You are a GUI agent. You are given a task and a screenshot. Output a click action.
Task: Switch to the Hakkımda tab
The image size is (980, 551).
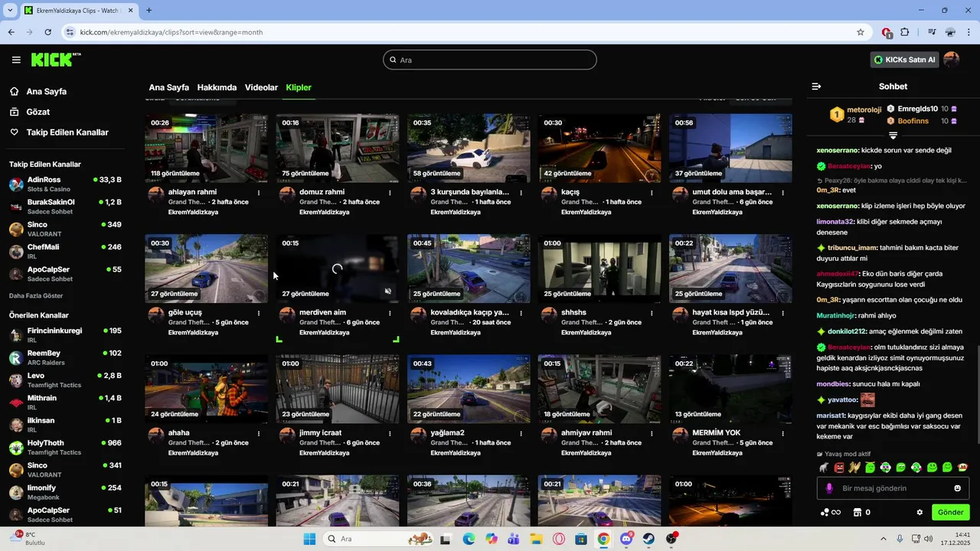point(217,87)
